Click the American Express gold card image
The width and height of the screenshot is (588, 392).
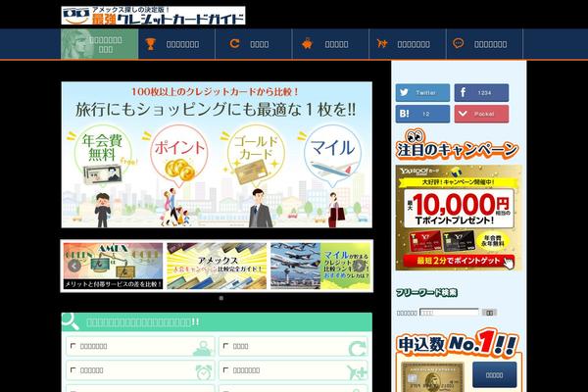pos(433,377)
